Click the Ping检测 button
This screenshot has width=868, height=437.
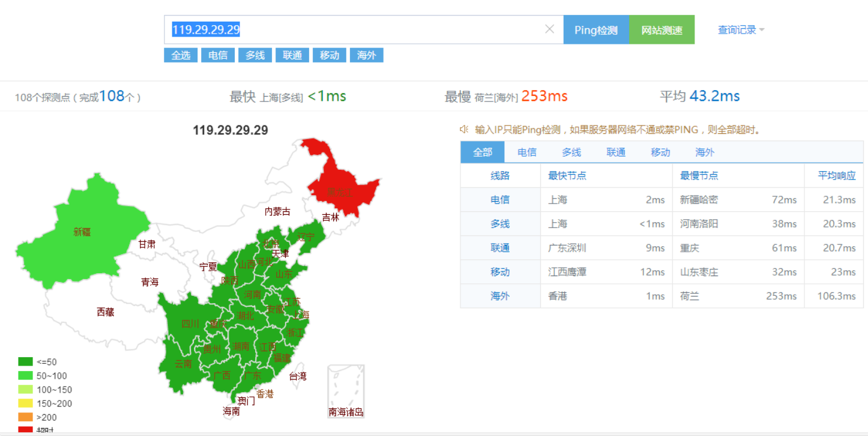(x=596, y=29)
